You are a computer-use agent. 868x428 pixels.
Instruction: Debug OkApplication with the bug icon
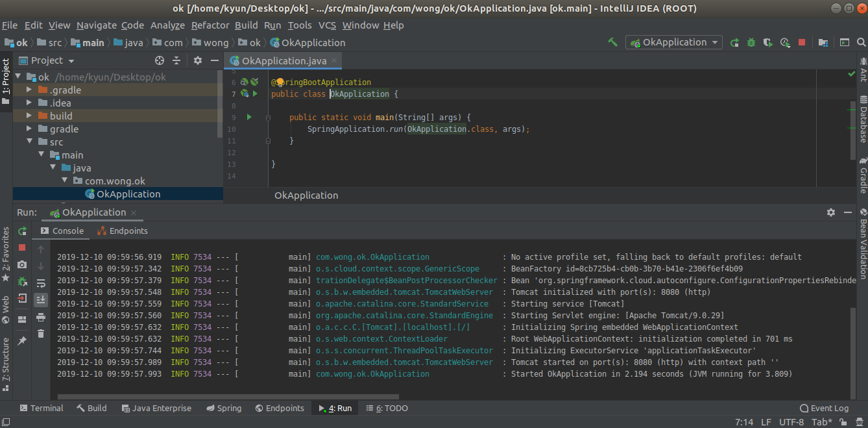coord(751,42)
